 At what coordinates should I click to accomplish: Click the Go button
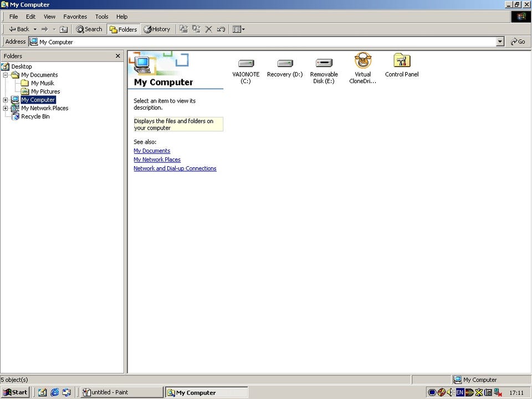(x=518, y=42)
